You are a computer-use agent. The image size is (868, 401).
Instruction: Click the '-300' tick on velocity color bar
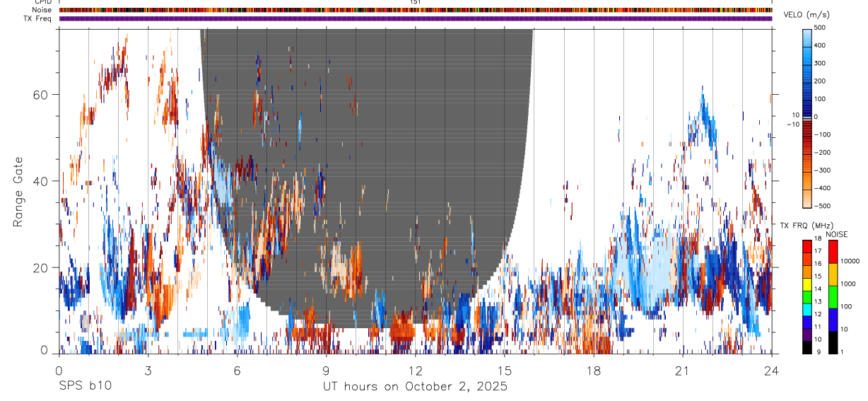(823, 170)
